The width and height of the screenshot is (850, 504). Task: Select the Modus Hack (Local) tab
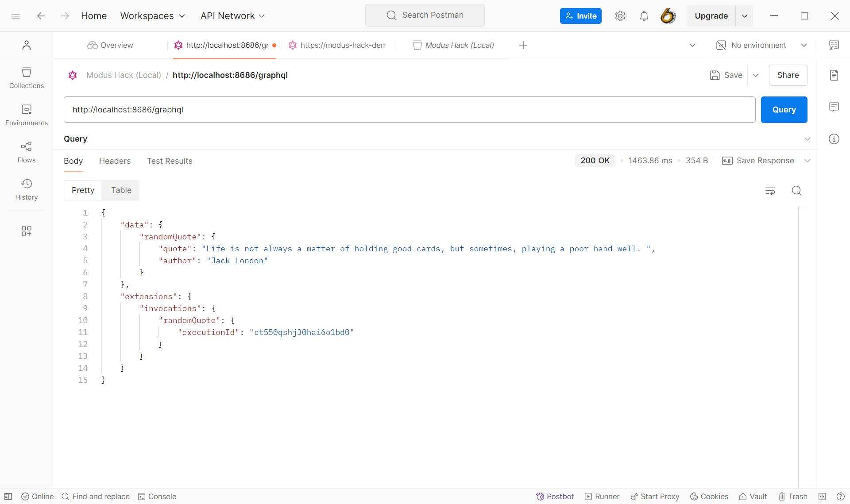(x=454, y=45)
